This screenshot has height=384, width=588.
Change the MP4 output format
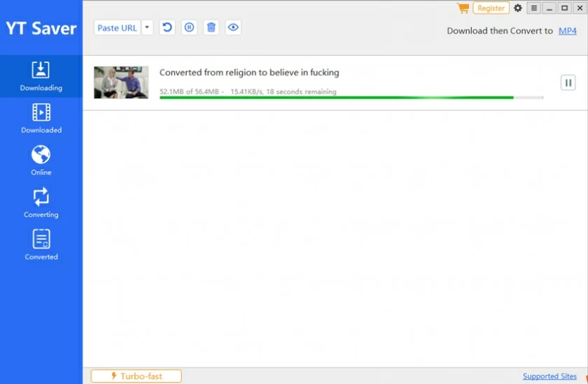(x=568, y=31)
